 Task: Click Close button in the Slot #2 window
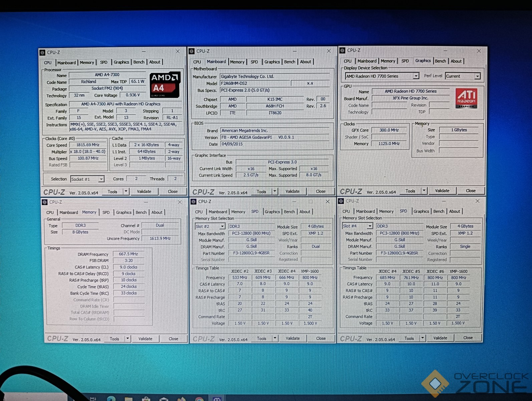pos(320,338)
